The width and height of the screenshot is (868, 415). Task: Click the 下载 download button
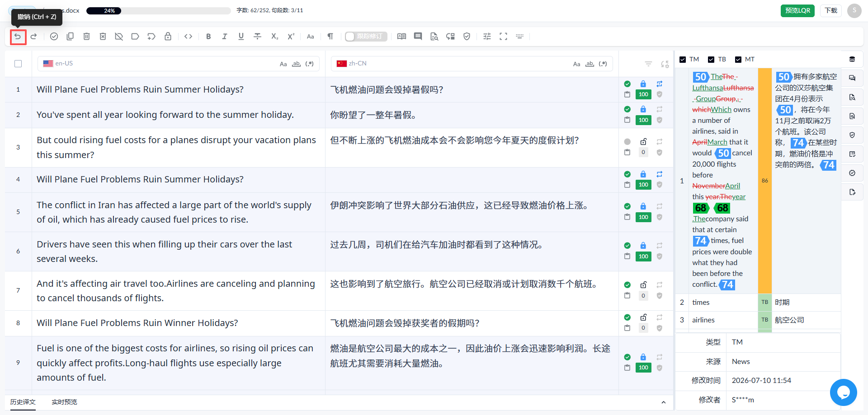click(x=831, y=10)
